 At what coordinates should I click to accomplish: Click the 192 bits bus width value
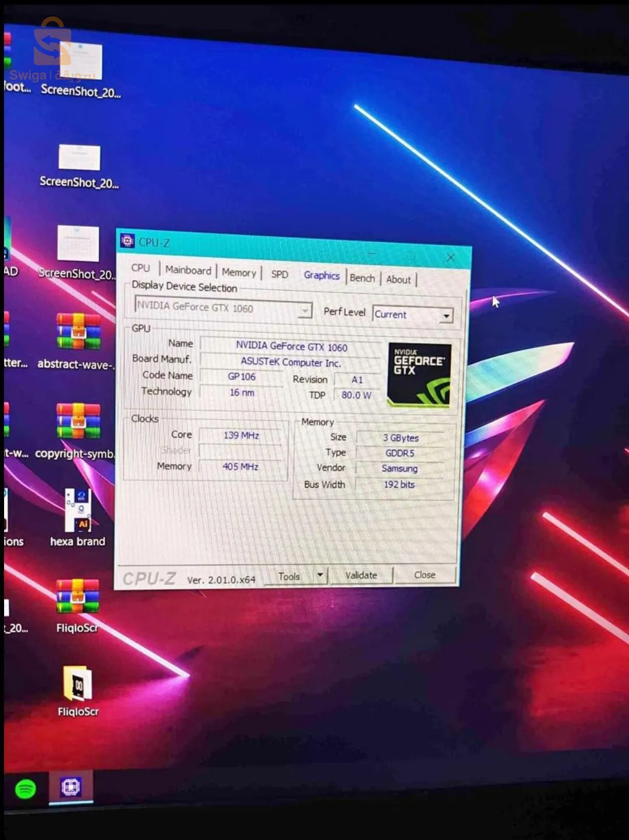pos(400,485)
